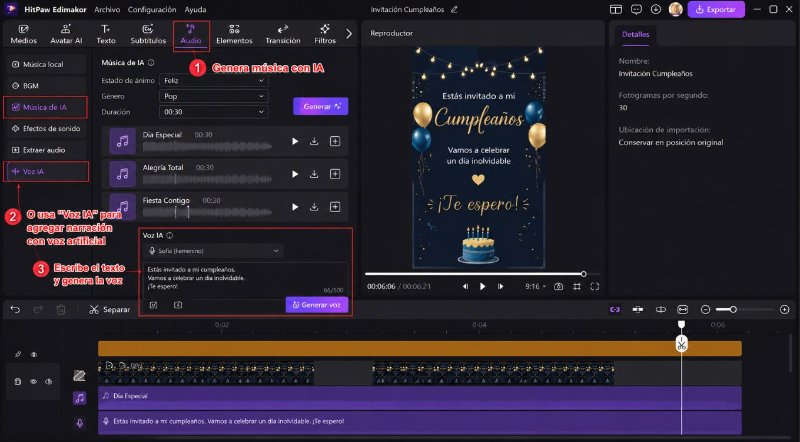Viewport: 800px width, 442px height.
Task: Download the Alegría Total track
Action: point(314,174)
